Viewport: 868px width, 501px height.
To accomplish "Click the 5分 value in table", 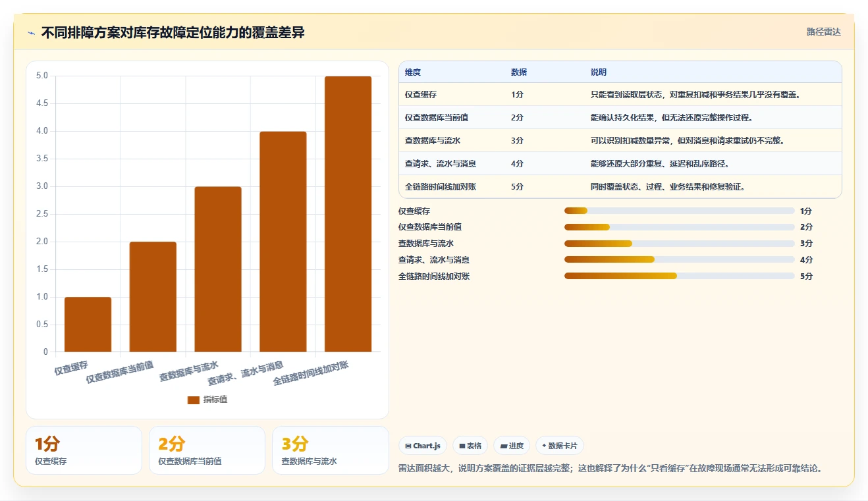I will pos(517,187).
